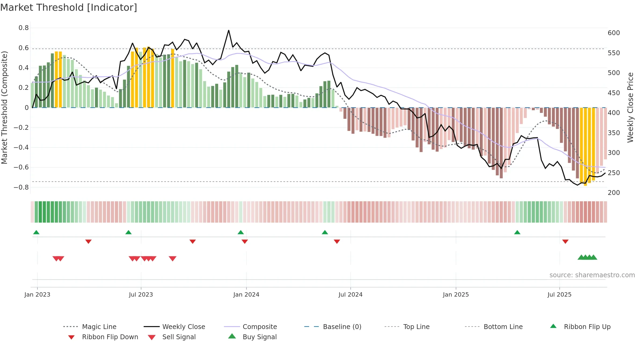Toggle the Ribbon Flip Up legend entry
The image size is (644, 362).
(580, 327)
